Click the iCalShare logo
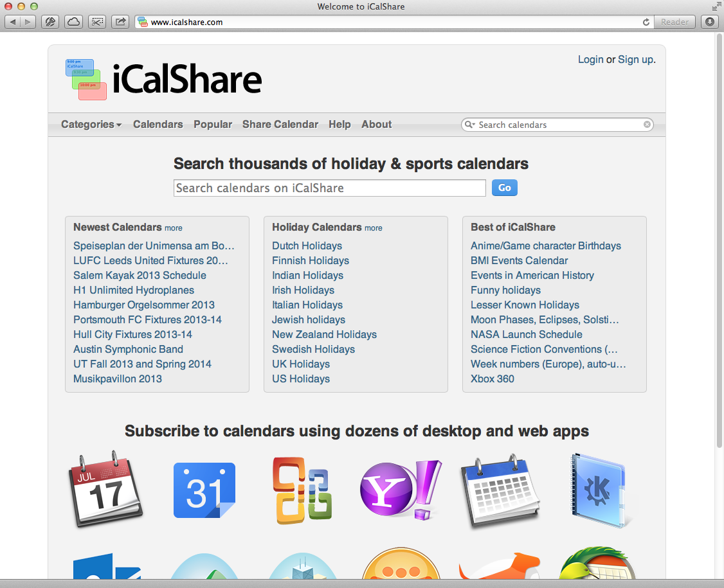The image size is (724, 588). (x=164, y=80)
